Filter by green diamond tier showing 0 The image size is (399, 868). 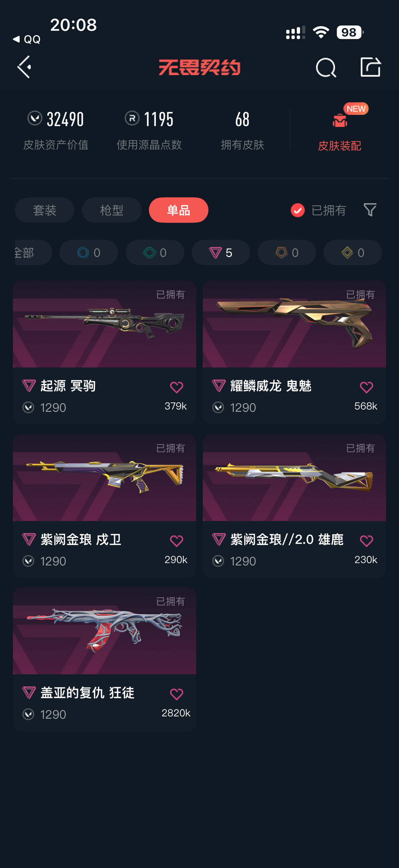[x=155, y=252]
